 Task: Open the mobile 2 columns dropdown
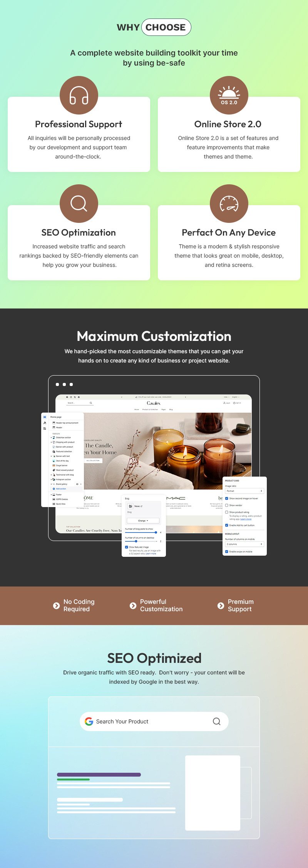click(x=244, y=544)
